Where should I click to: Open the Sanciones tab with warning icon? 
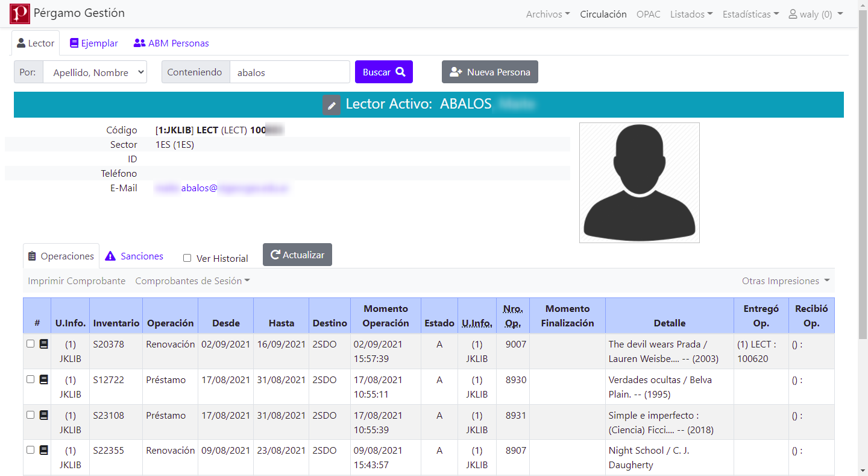click(x=134, y=256)
